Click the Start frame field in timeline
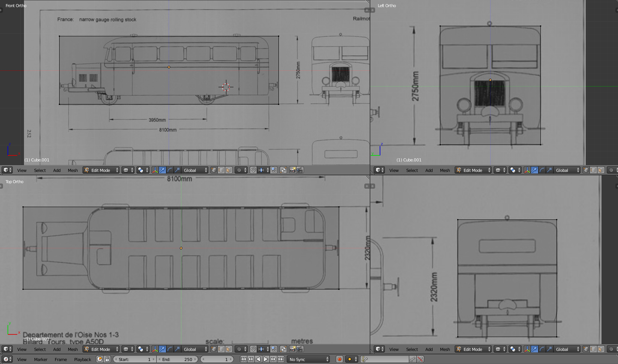Image resolution: width=618 pixels, height=364 pixels. pyautogui.click(x=135, y=359)
